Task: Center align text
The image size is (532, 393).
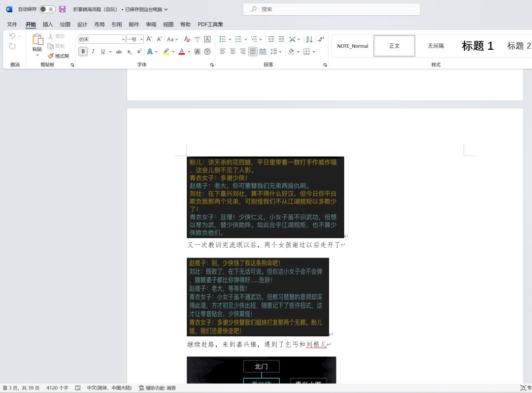Action: 233,52
